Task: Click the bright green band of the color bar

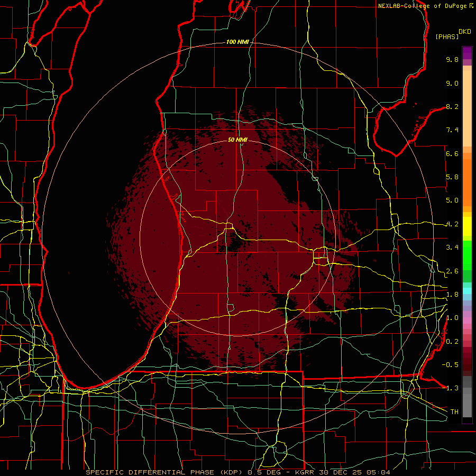Action: click(467, 255)
